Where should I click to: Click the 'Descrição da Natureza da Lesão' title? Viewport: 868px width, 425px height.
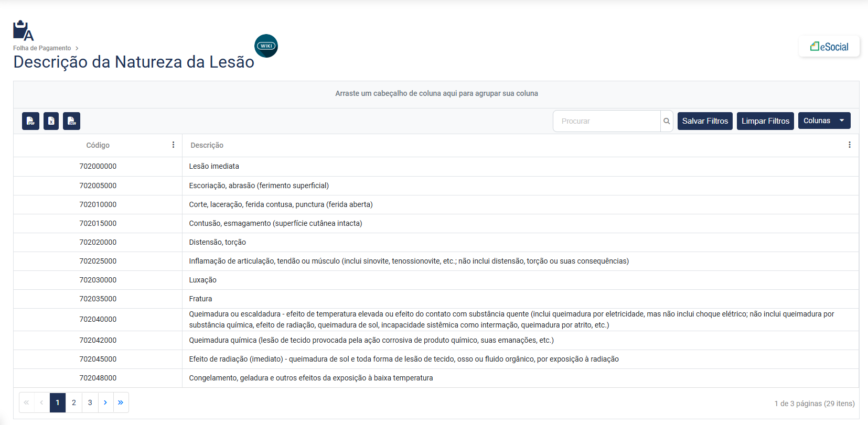coord(134,62)
